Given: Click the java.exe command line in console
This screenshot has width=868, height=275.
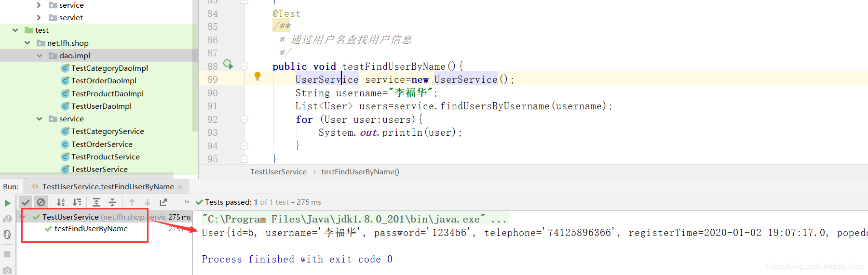Looking at the screenshot, I should point(354,219).
